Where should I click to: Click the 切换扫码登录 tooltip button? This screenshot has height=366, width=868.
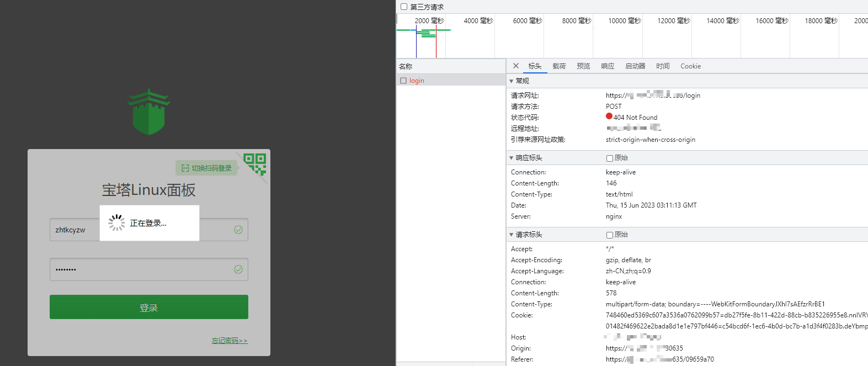point(206,168)
